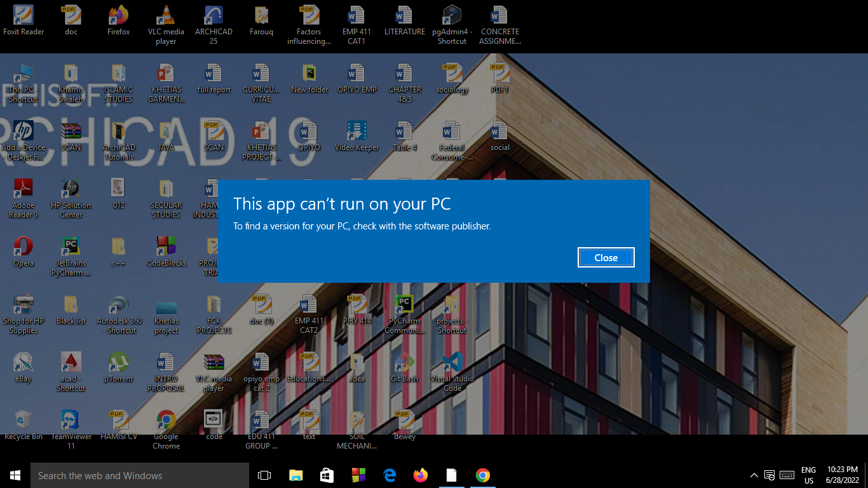The height and width of the screenshot is (488, 868).
Task: Open the sociology PDF icon
Action: pos(452,79)
